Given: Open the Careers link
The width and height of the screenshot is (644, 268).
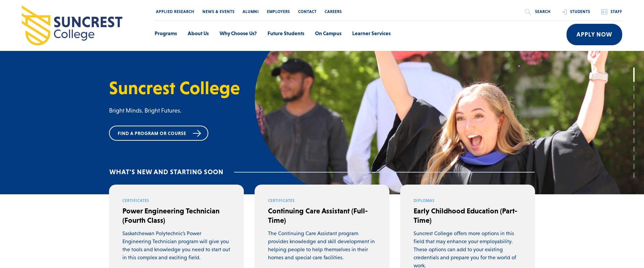Looking at the screenshot, I should (x=333, y=12).
